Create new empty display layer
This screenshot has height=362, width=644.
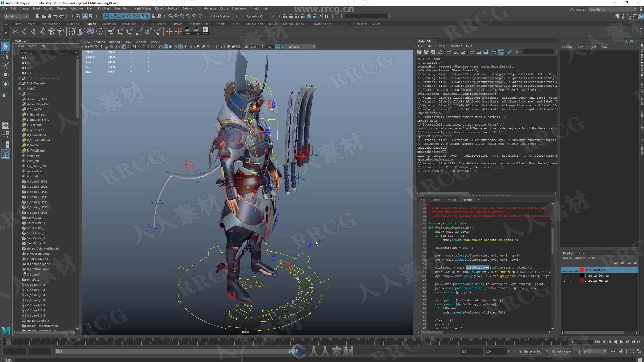coord(629,263)
